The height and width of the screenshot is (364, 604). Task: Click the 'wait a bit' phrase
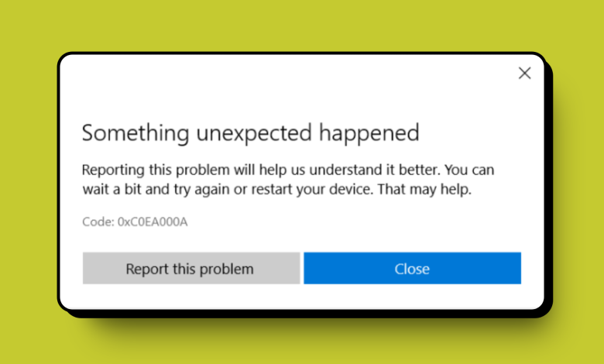point(110,188)
